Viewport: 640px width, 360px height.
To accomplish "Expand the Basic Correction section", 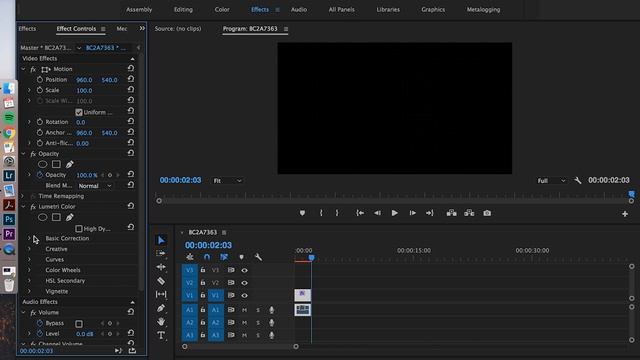I will (29, 238).
